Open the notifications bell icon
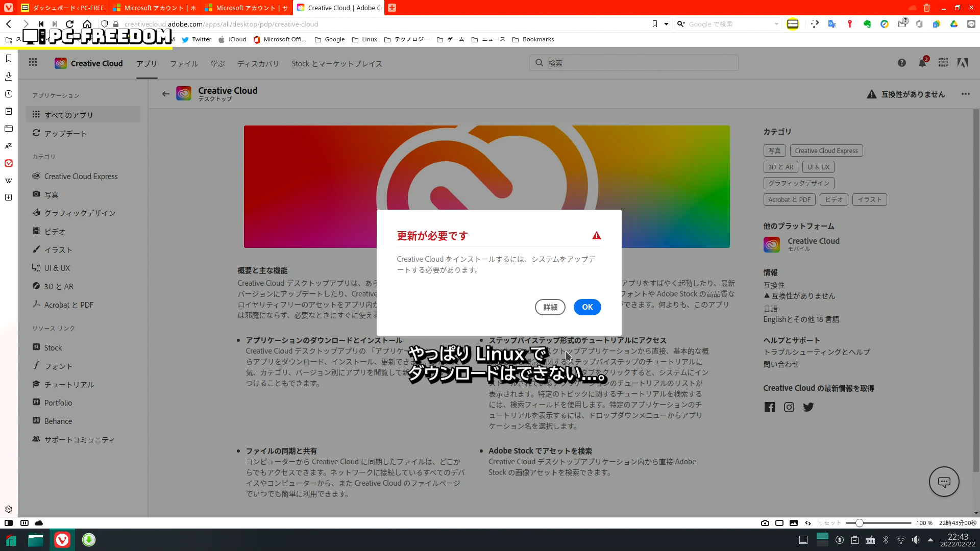Image resolution: width=980 pixels, height=551 pixels. (x=922, y=63)
